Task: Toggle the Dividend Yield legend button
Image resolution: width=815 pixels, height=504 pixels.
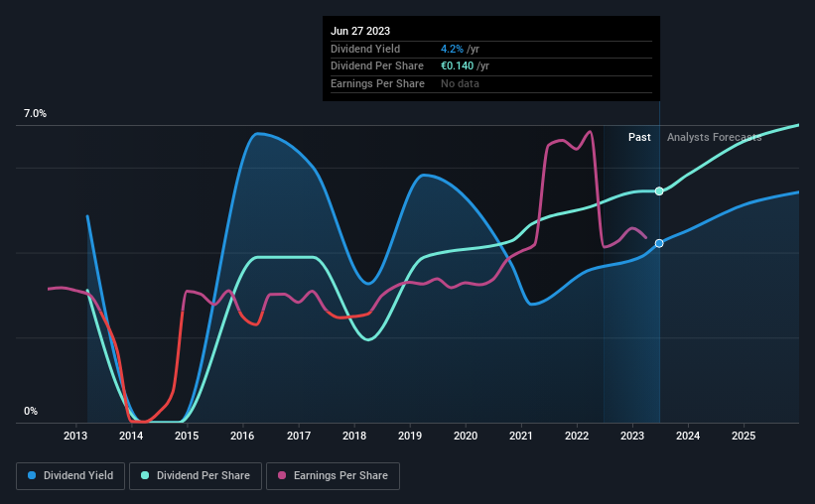Action: point(70,476)
